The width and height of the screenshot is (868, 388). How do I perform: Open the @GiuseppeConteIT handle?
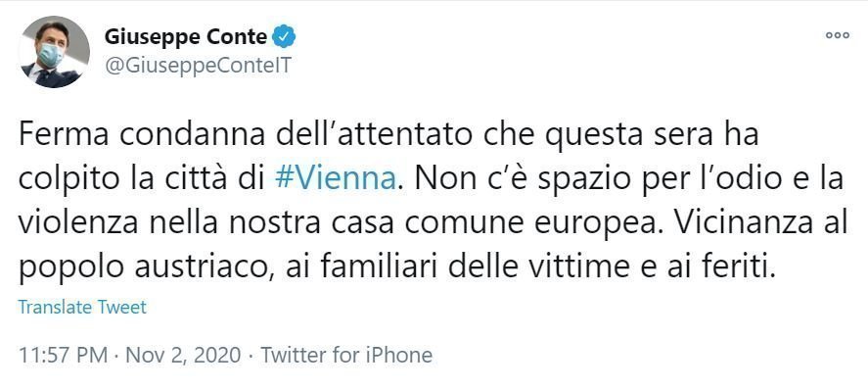click(x=198, y=66)
